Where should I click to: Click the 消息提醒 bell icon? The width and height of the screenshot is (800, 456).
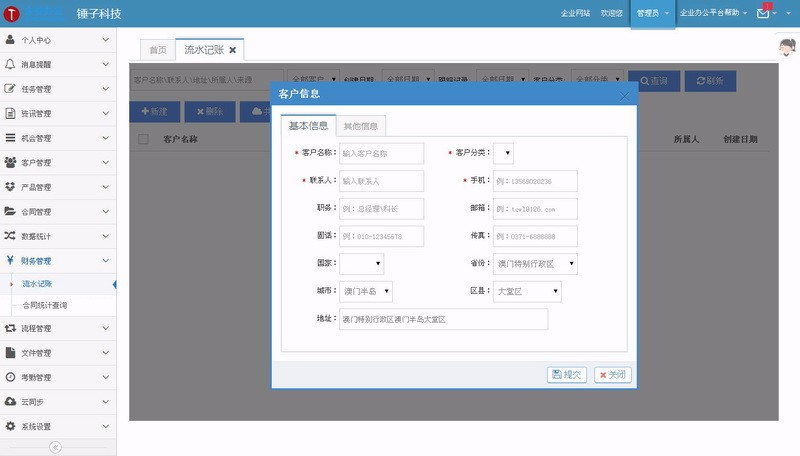(x=10, y=64)
